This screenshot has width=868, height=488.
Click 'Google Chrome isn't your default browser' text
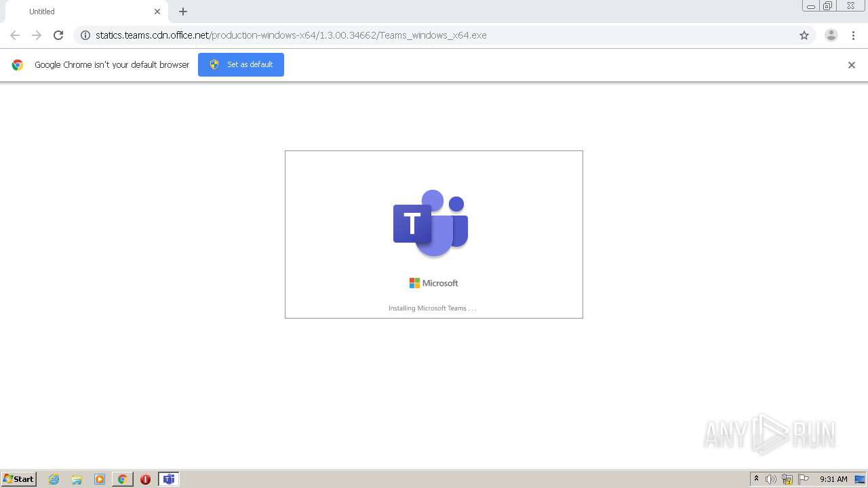click(112, 65)
